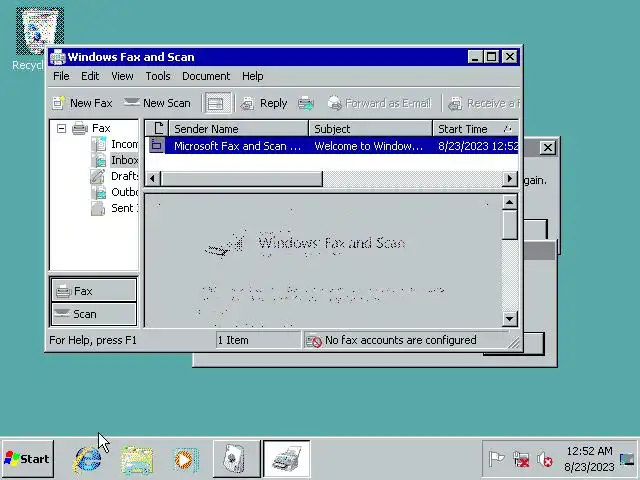Open the Document menu
This screenshot has width=640, height=480.
click(x=206, y=76)
